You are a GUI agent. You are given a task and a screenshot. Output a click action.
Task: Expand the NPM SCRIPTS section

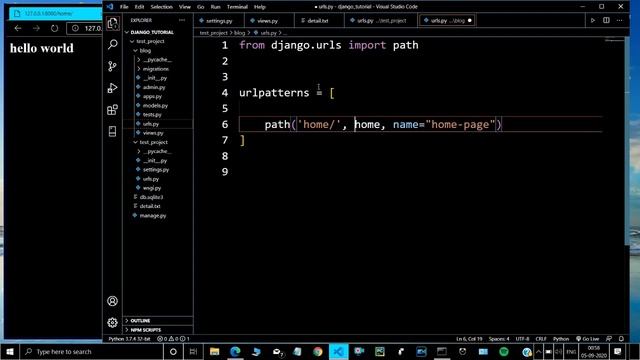tap(158, 330)
